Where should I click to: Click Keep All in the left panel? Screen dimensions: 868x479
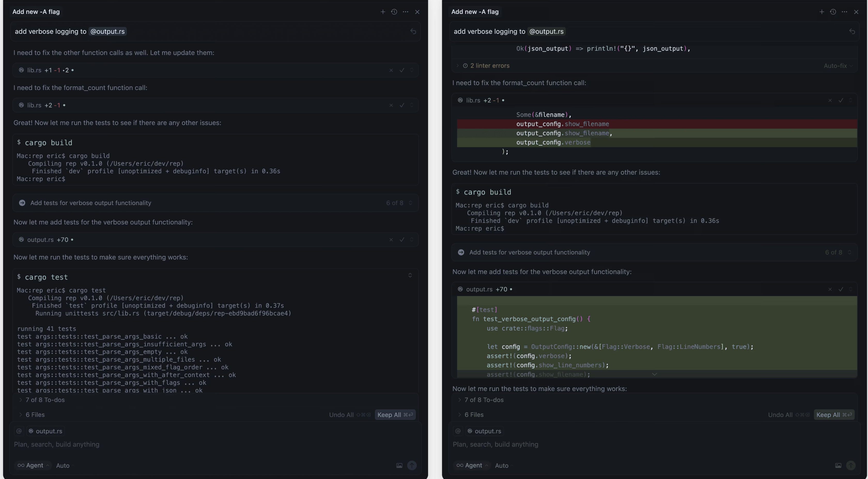point(395,415)
